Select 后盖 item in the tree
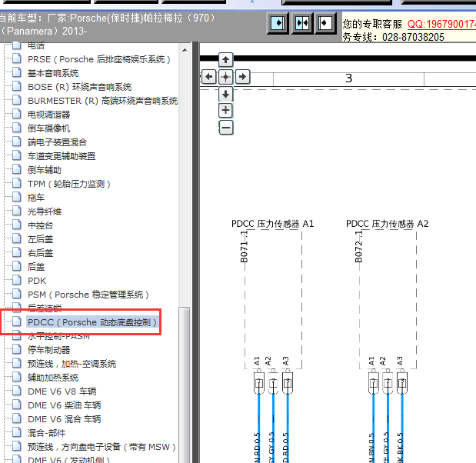Screen dimensions: 476x463 pyautogui.click(x=36, y=267)
